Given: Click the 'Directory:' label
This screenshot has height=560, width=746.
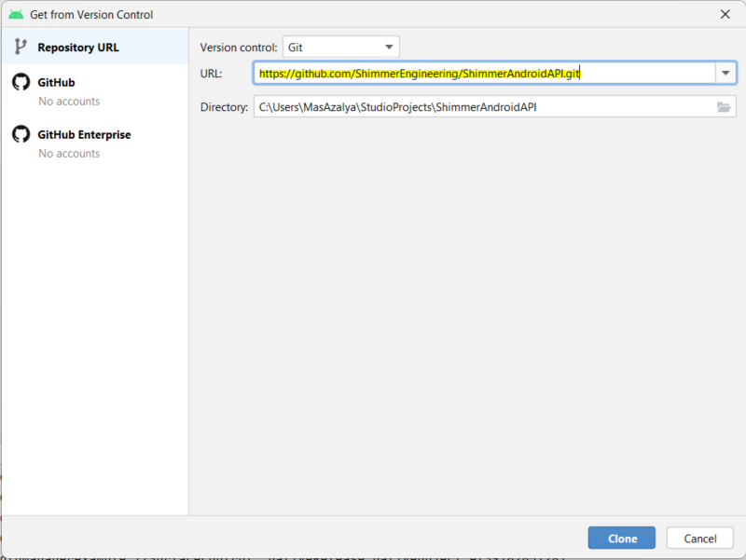Looking at the screenshot, I should (224, 107).
